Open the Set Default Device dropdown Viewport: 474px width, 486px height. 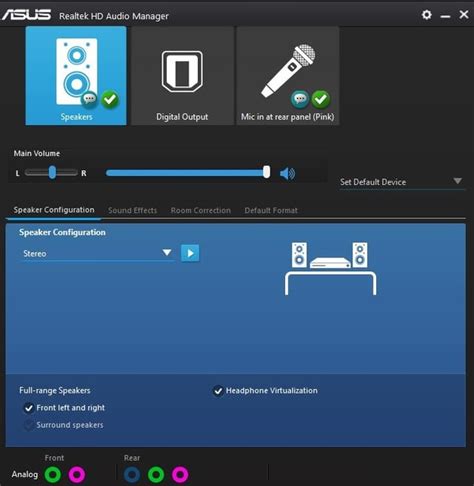402,182
